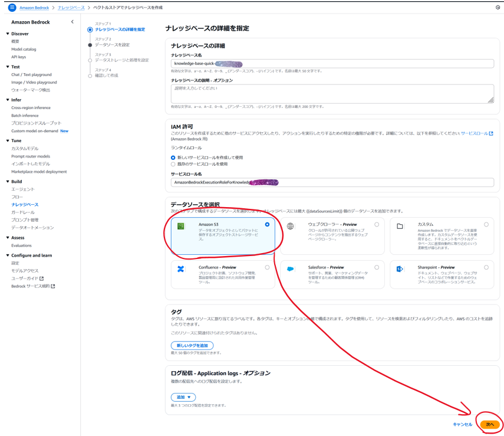Select the ウェブクローラー Preview radio
The height and width of the screenshot is (436, 504).
click(x=377, y=224)
